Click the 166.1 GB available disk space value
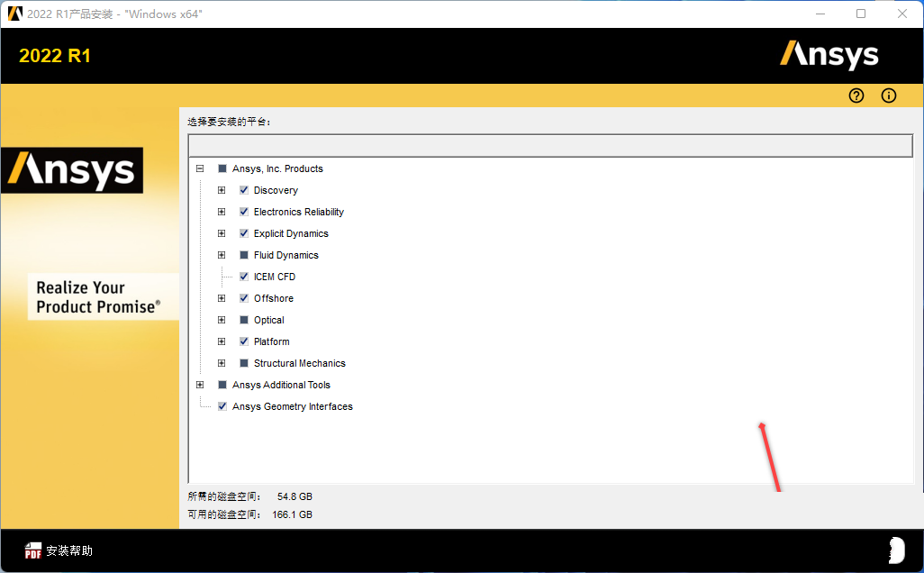The image size is (924, 573). pyautogui.click(x=293, y=514)
